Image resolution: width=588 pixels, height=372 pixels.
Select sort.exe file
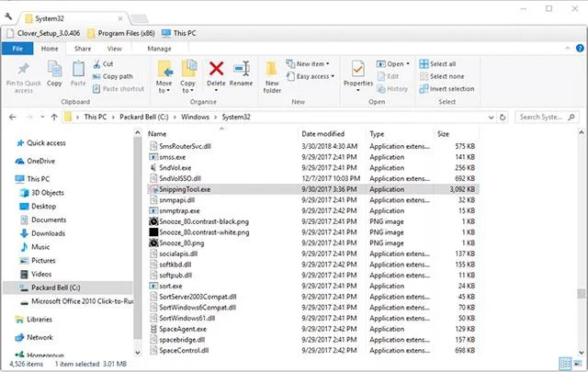[x=313, y=286]
